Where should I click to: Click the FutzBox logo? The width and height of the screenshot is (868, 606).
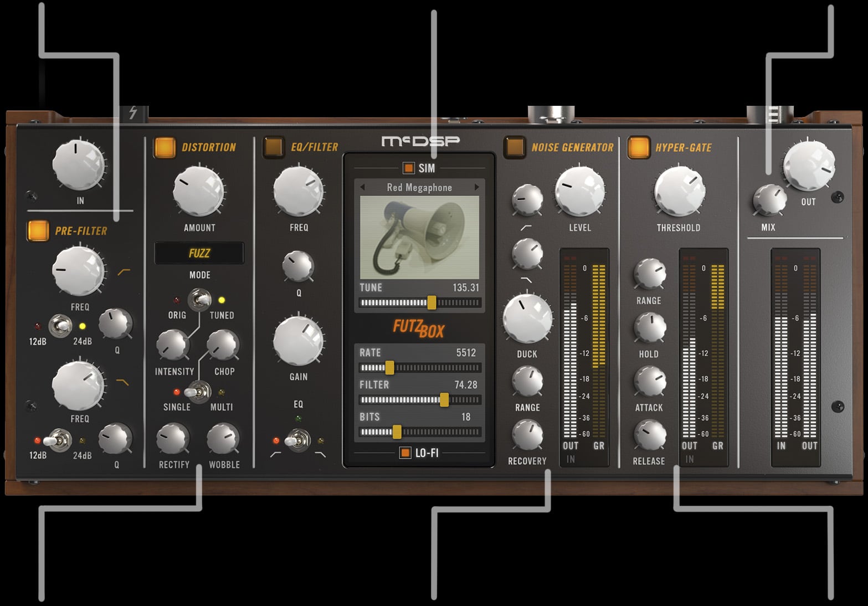pos(419,328)
